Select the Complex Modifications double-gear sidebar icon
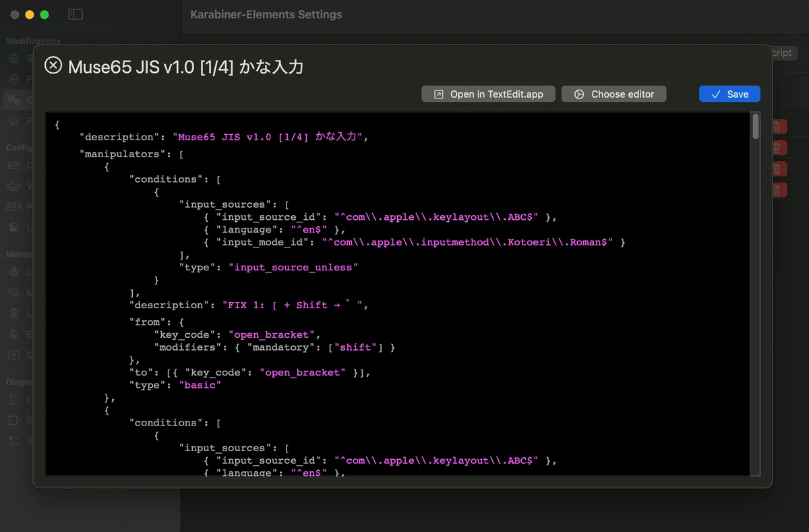This screenshot has height=532, width=809. click(x=14, y=100)
